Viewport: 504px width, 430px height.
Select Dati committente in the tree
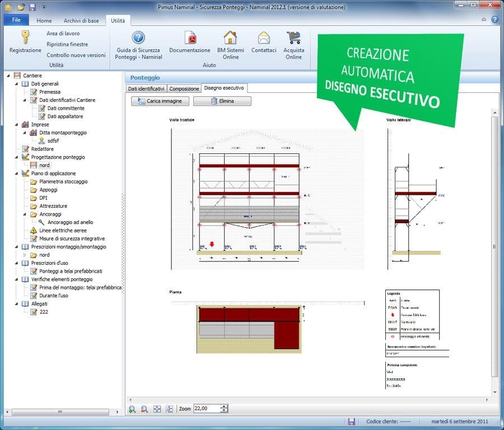pyautogui.click(x=66, y=108)
